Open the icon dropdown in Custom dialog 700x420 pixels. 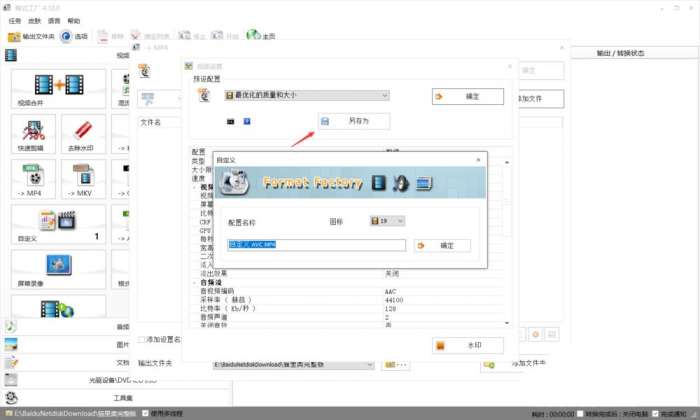(x=387, y=221)
